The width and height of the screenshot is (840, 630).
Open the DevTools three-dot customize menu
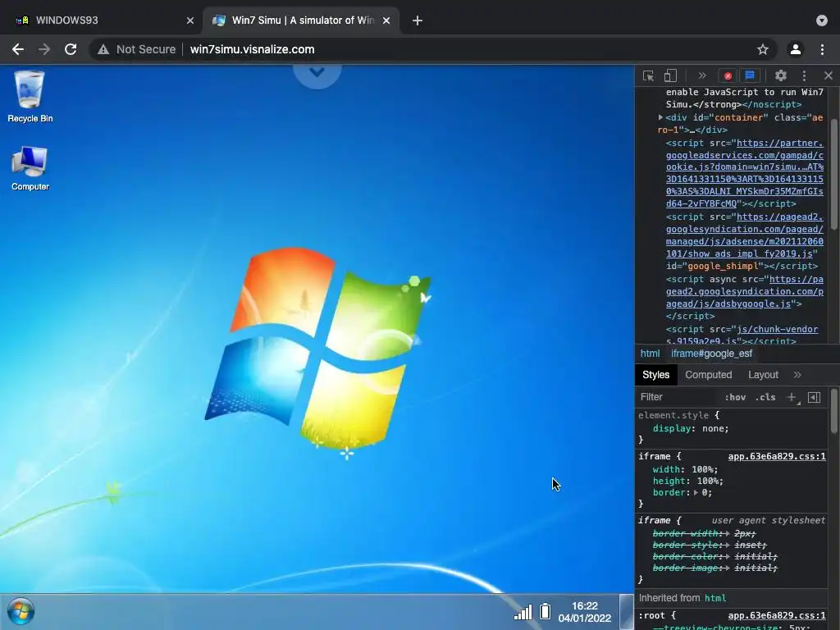[x=804, y=75]
